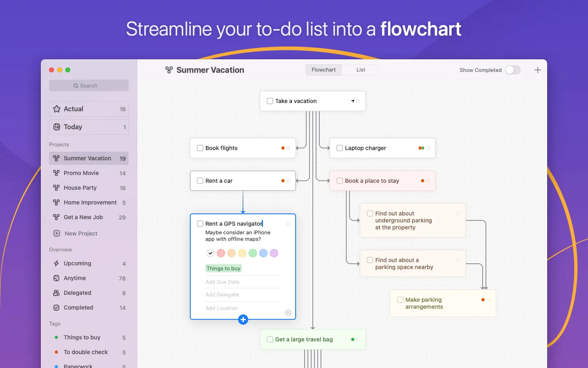Screen dimensions: 588x368
Task: Select the House Party project
Action: point(80,188)
